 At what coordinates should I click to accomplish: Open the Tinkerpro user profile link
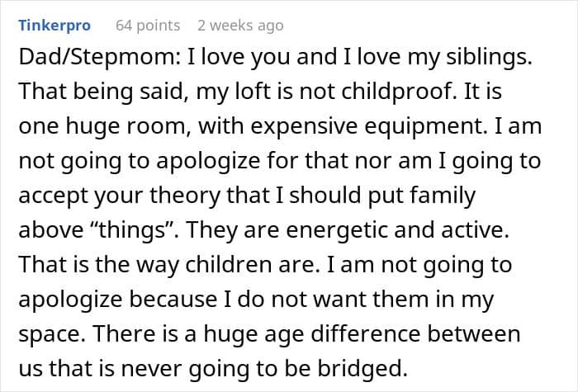54,26
